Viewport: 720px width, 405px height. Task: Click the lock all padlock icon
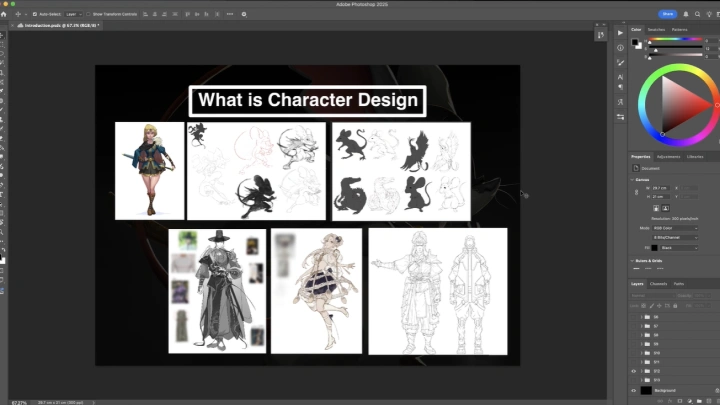tap(675, 306)
